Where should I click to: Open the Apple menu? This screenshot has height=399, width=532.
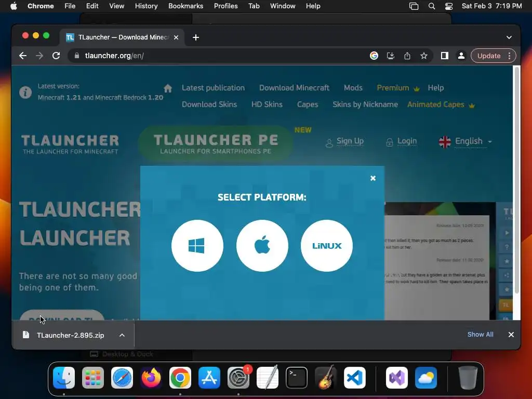[14, 6]
